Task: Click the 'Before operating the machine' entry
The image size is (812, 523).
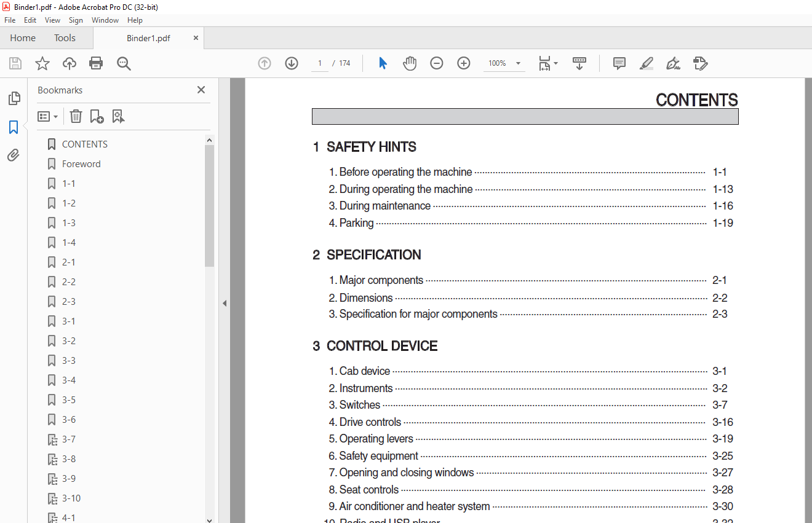Action: point(406,172)
